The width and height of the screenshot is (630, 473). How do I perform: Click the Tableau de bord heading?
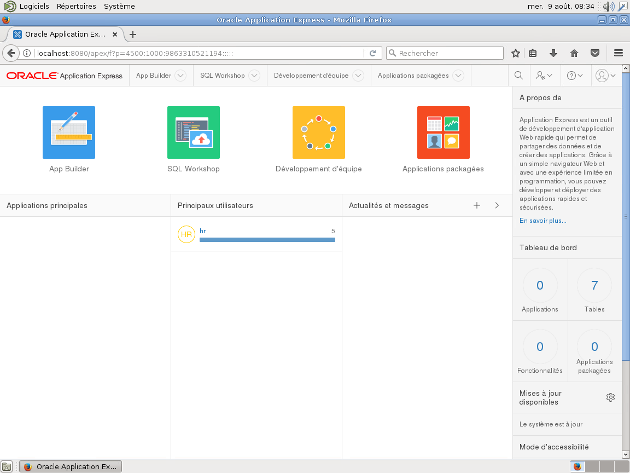point(548,248)
